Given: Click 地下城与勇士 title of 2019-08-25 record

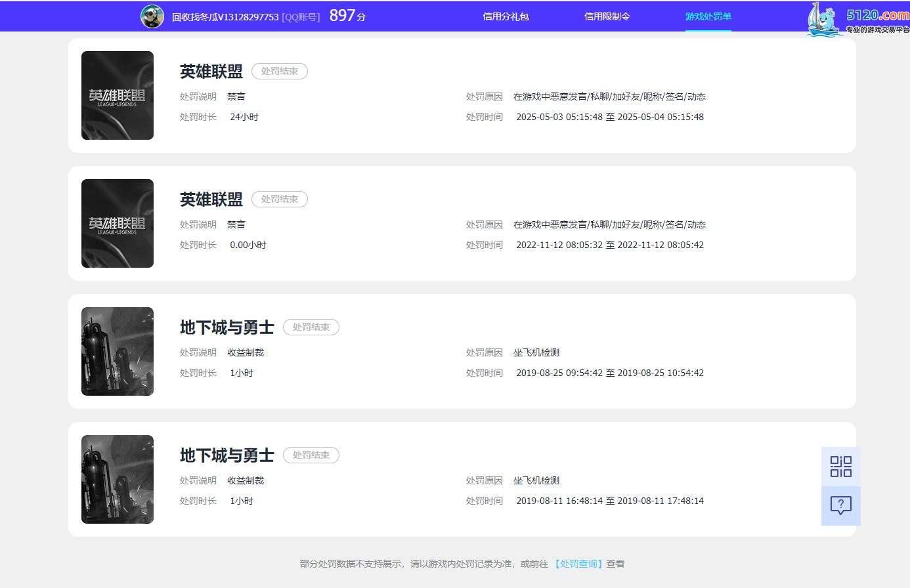Looking at the screenshot, I should (227, 327).
